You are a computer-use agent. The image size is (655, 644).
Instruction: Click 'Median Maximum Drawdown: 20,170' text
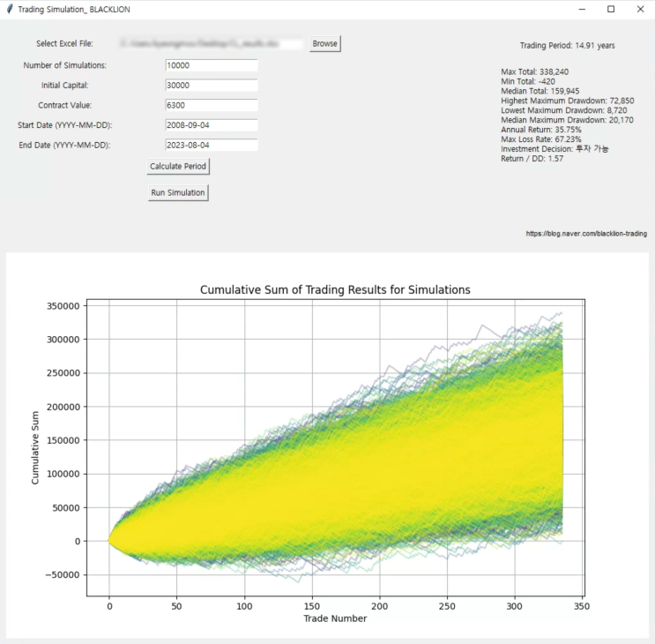(x=567, y=120)
